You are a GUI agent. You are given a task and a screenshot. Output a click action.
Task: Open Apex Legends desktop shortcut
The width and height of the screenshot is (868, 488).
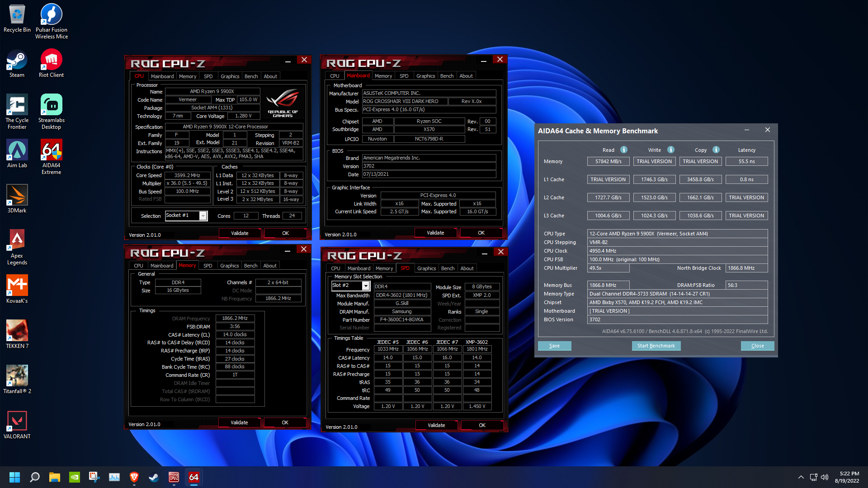pos(17,247)
